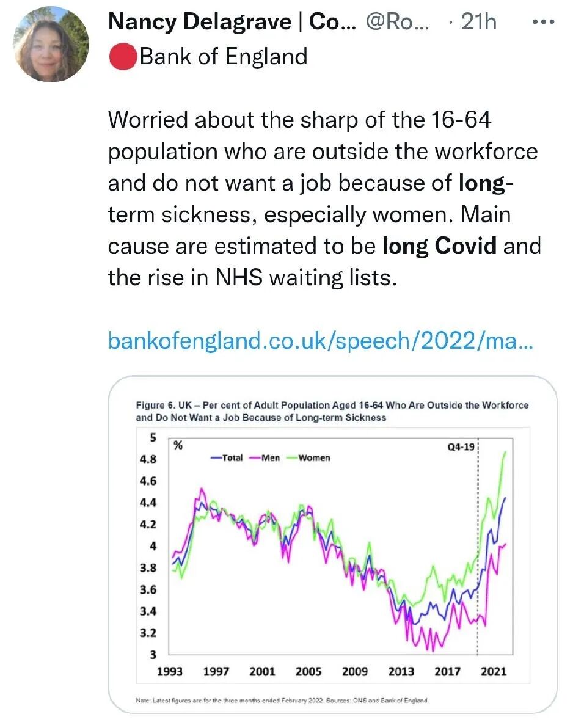
Task: Click the blue Total legend entry
Action: (227, 458)
